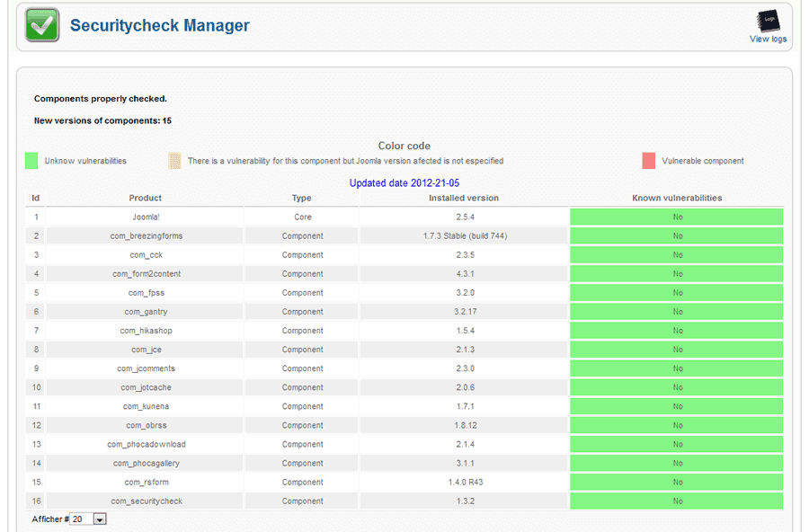Sort by the Installed version column header
This screenshot has width=809, height=532.
pyautogui.click(x=464, y=198)
